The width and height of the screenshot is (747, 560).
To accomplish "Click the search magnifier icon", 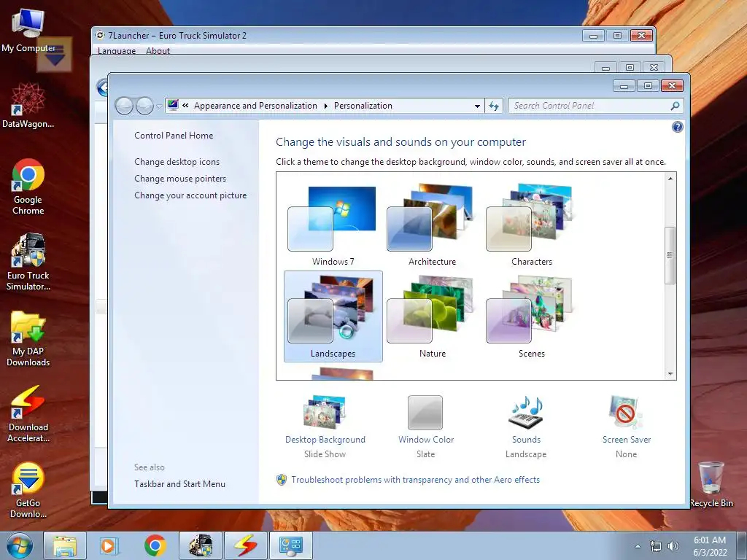I will (x=675, y=106).
